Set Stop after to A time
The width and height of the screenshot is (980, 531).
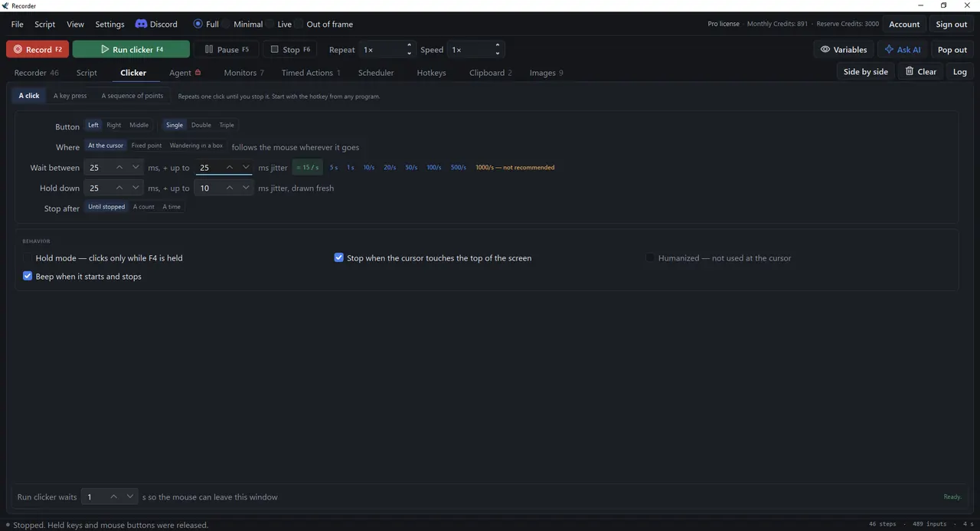click(171, 207)
